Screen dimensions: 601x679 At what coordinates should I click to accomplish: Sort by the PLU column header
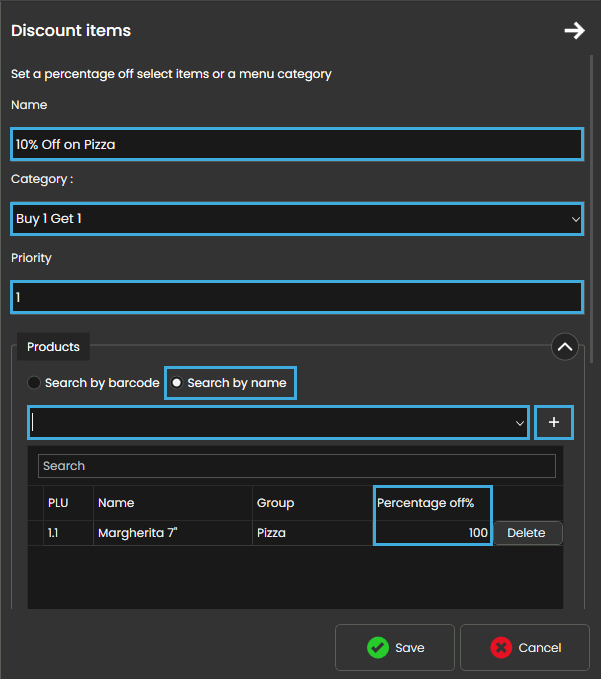point(58,503)
